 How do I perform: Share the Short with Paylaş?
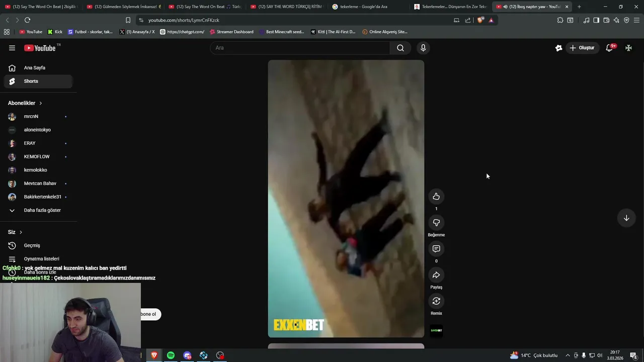pyautogui.click(x=436, y=275)
